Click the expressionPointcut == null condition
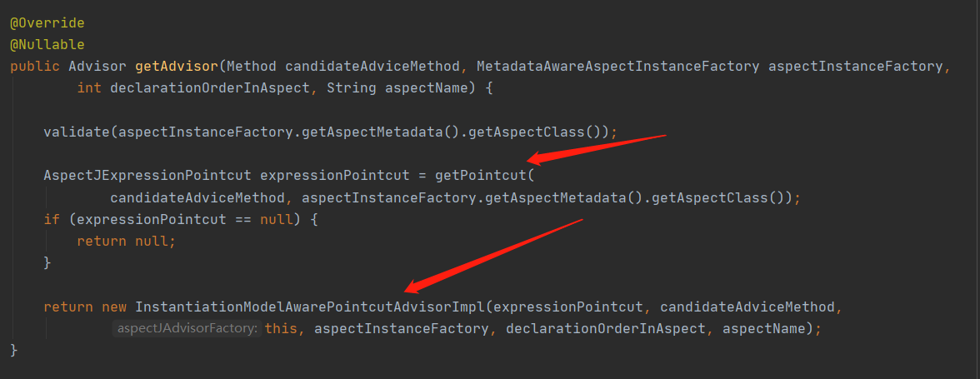980x379 pixels. (x=181, y=220)
